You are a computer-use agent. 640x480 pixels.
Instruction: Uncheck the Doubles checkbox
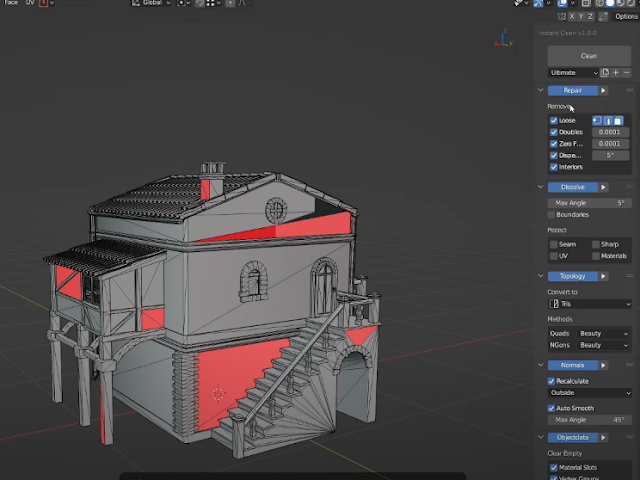pos(553,132)
